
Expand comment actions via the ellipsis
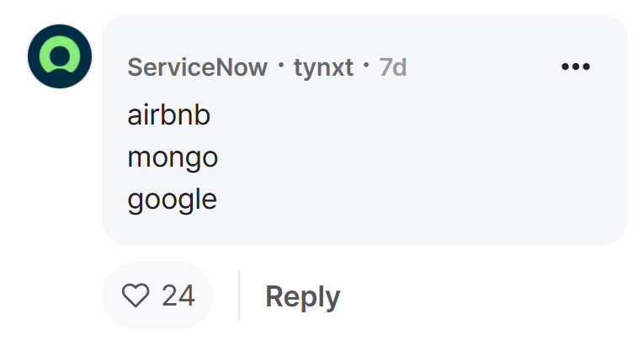[x=576, y=66]
